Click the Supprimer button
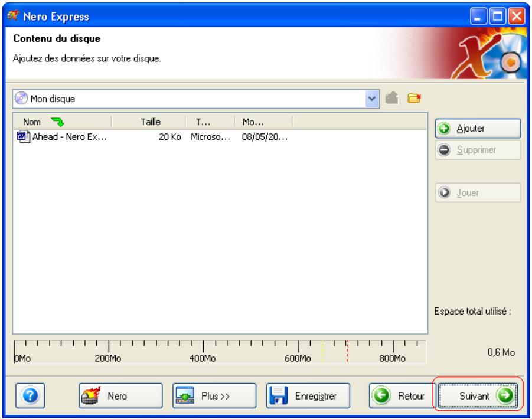Screen dimensions: 532x419 pyautogui.click(x=478, y=150)
